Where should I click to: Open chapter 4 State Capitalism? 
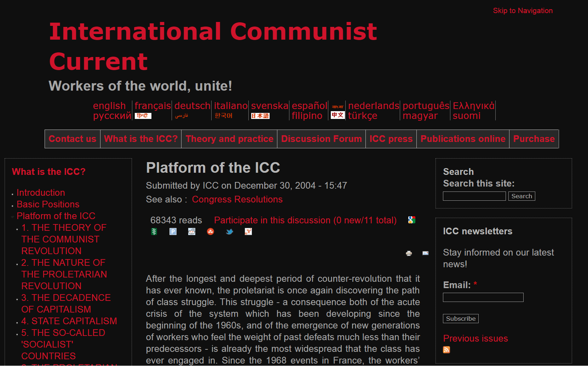(69, 321)
